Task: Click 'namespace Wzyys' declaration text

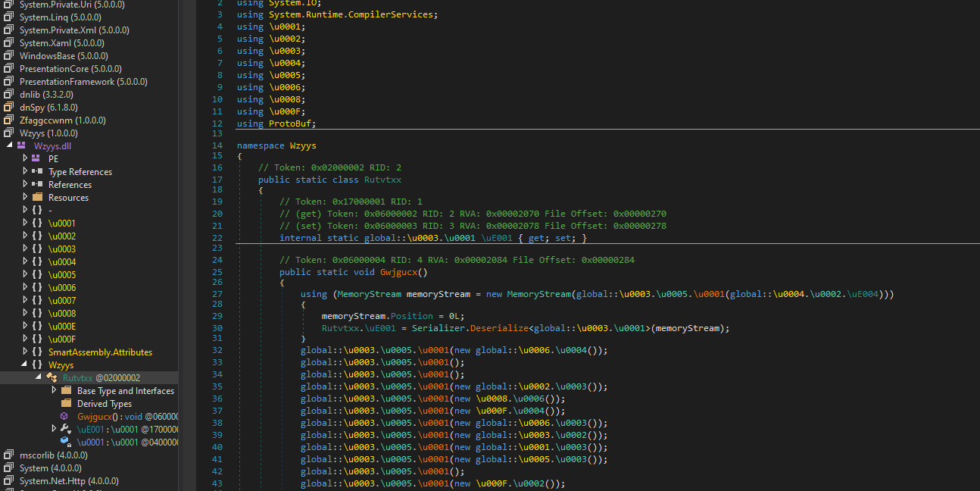Action: (x=276, y=145)
